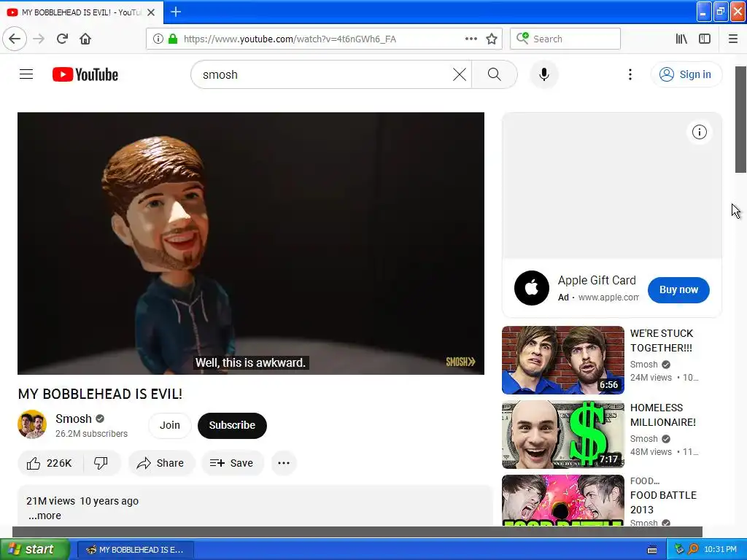Click the system tray clock 10:31 PM
Screen dimensions: 747x560
pyautogui.click(x=720, y=550)
